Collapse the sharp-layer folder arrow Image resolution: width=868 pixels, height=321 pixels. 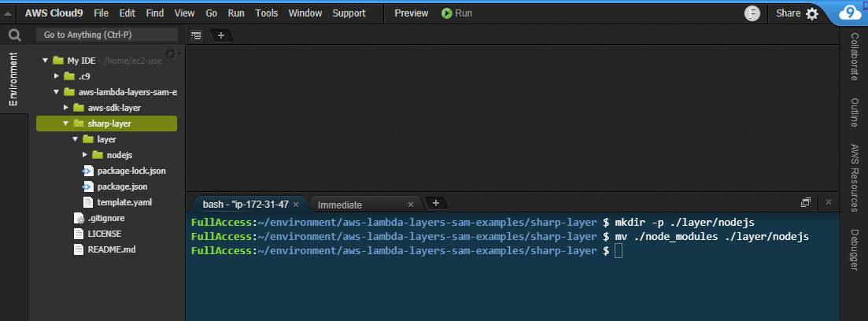65,124
